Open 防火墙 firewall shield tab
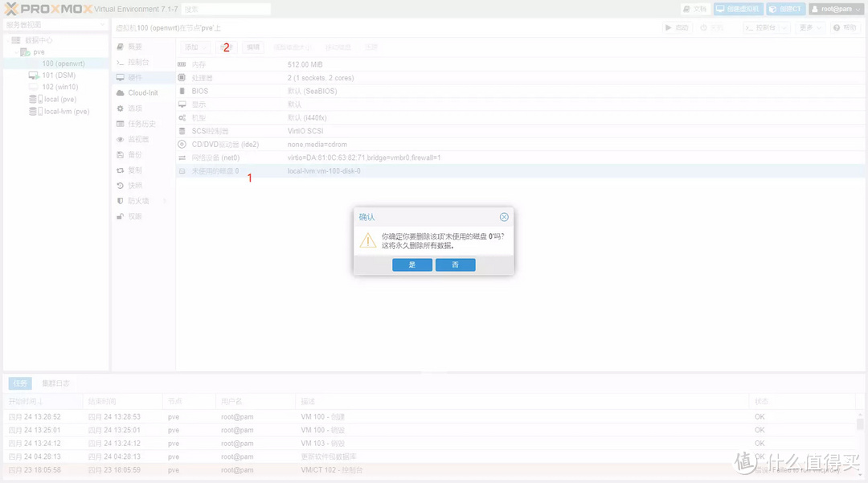Image resolution: width=868 pixels, height=483 pixels. pyautogui.click(x=143, y=201)
